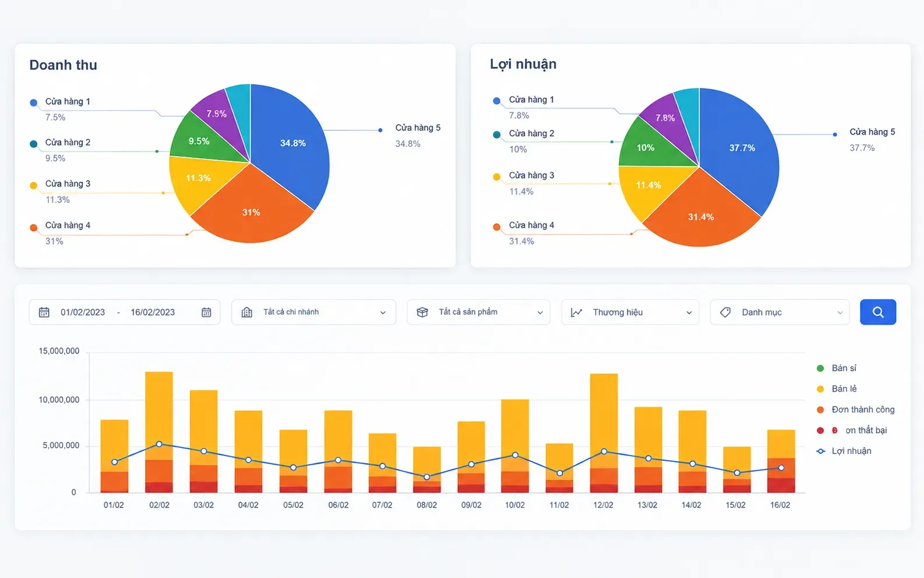Click the 'Lợi nhuận' card title
924x578 pixels.
click(x=523, y=64)
